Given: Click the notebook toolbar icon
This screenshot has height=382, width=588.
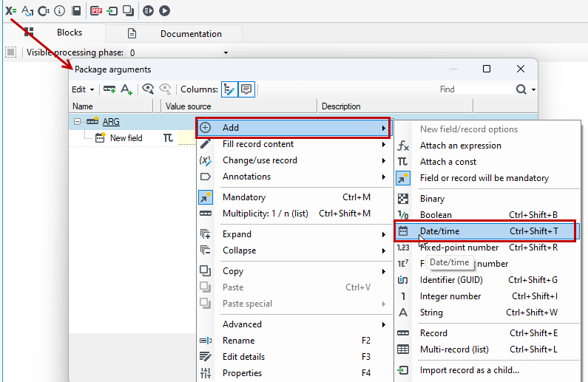Looking at the screenshot, I should click(76, 10).
